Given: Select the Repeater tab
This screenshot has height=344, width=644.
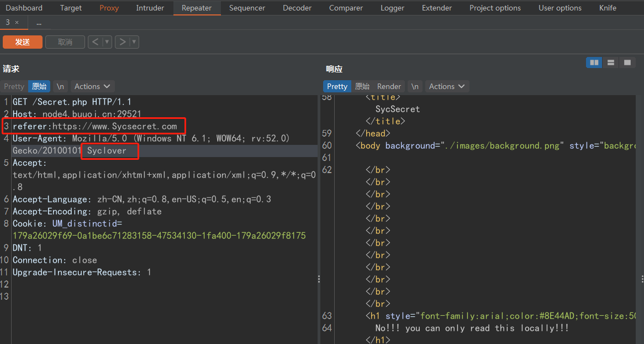Looking at the screenshot, I should click(197, 8).
